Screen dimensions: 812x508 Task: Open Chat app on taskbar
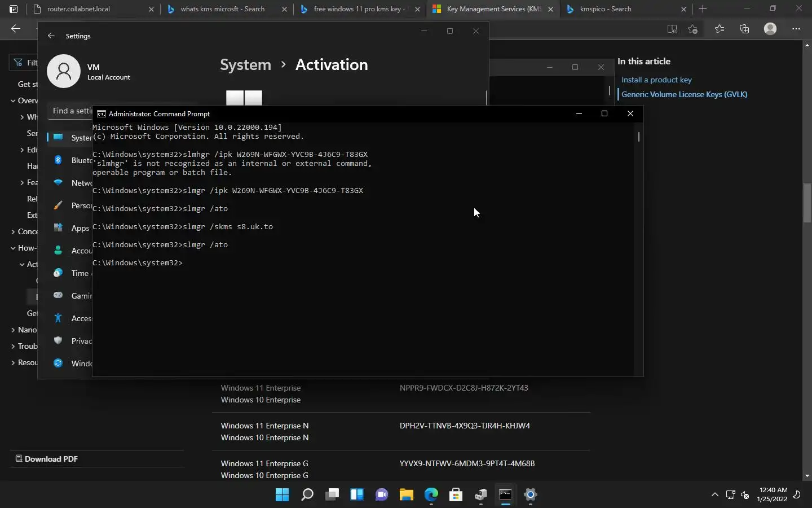(382, 495)
